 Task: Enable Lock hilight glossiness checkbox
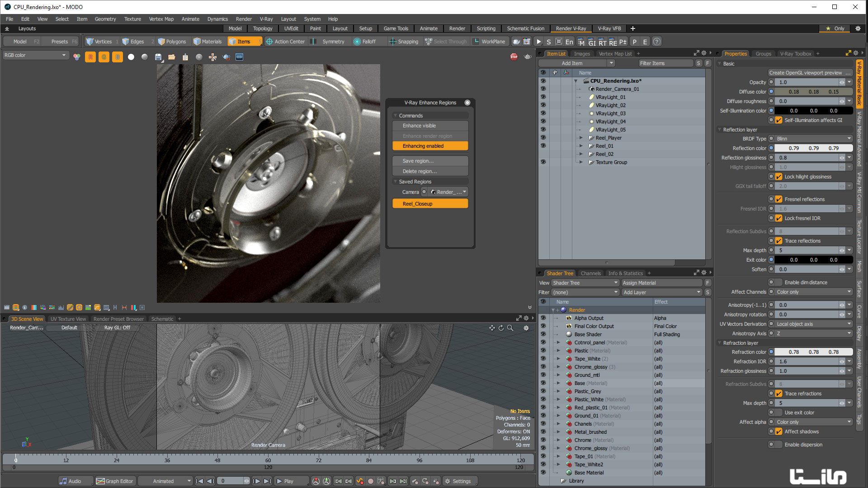coord(779,176)
